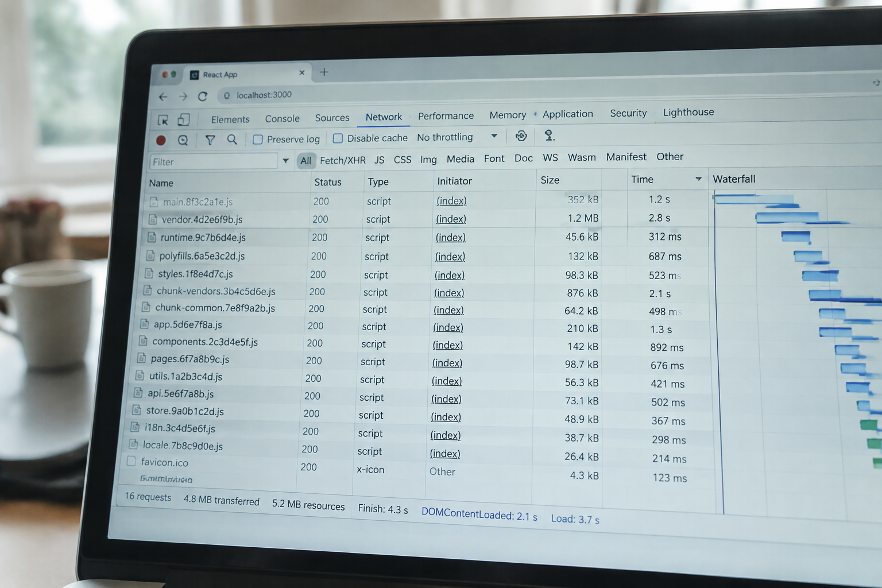Open the (index) initiator link for store.9a0b1c2d.js
Image resolution: width=882 pixels, height=588 pixels.
(x=446, y=417)
